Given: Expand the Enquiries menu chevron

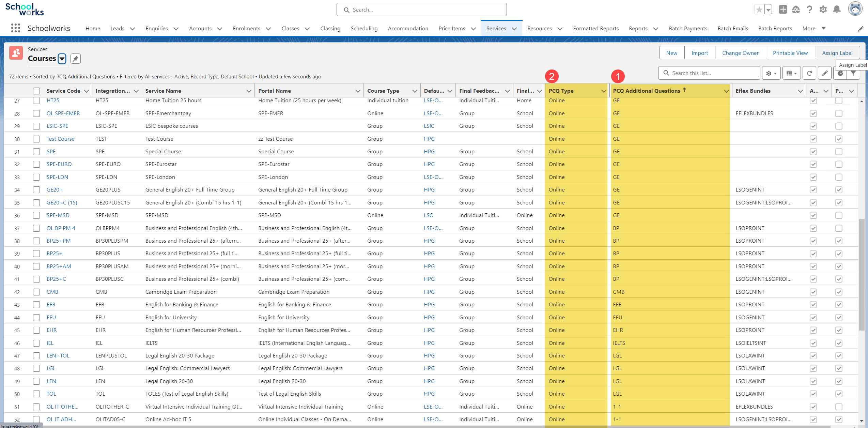Looking at the screenshot, I should pyautogui.click(x=176, y=29).
